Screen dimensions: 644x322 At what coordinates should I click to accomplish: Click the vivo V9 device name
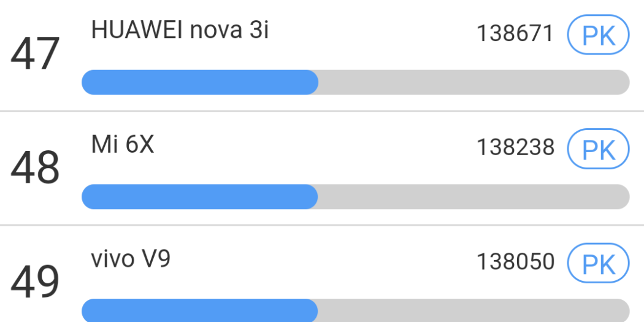pyautogui.click(x=131, y=259)
